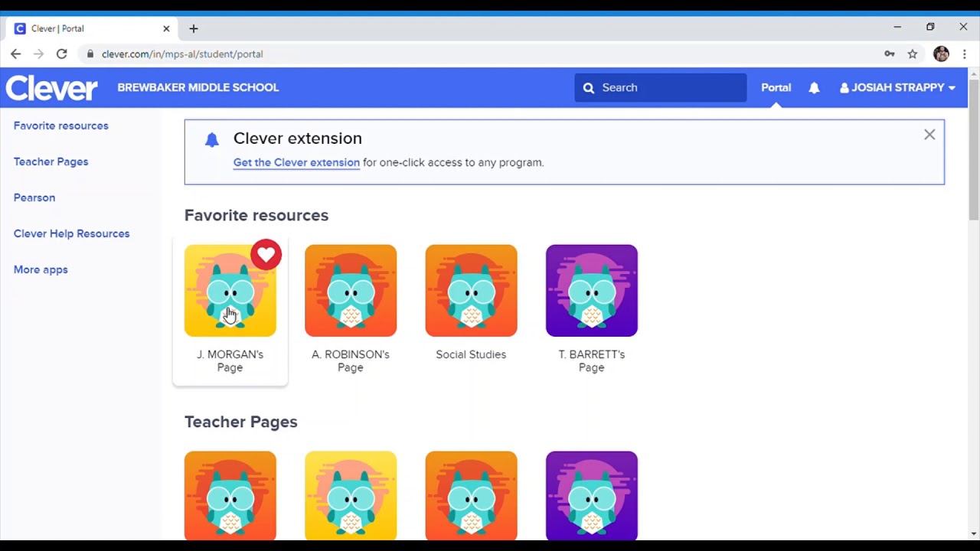Screen dimensions: 980x551
Task: Open the Social Studies owl icon
Action: click(x=471, y=291)
